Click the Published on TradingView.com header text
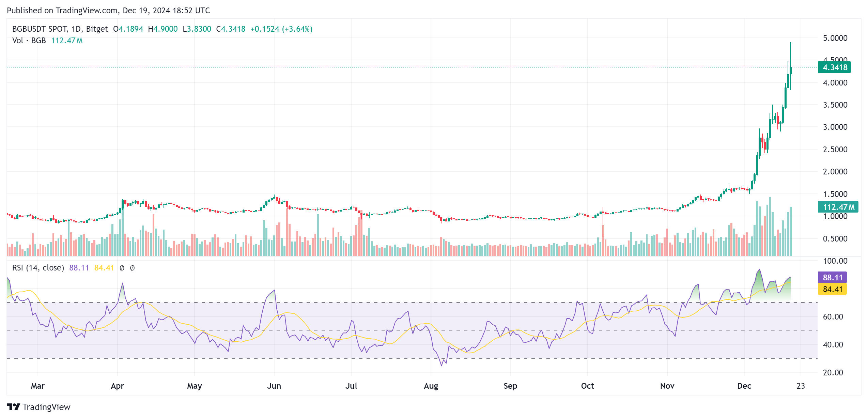The image size is (868, 419). click(x=108, y=11)
